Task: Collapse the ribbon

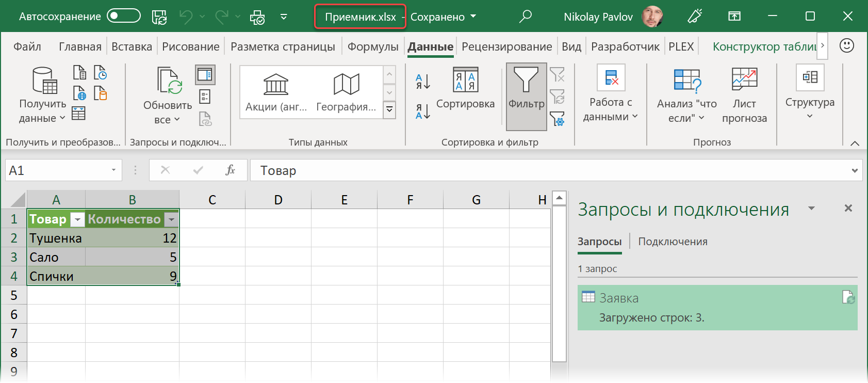Action: [855, 143]
